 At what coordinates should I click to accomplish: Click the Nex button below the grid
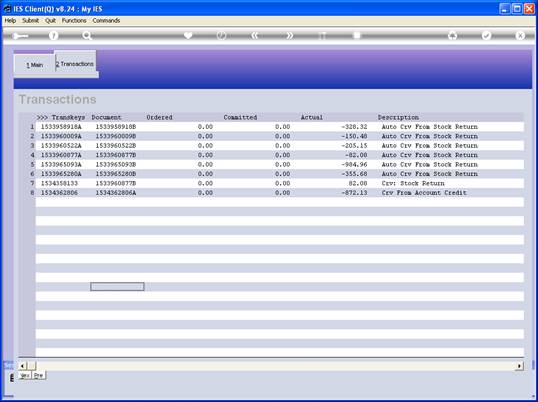(x=25, y=376)
